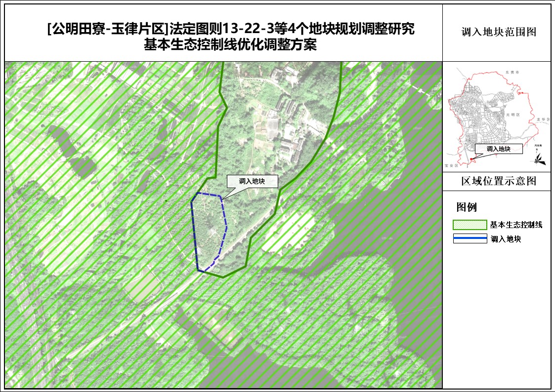Click the red location dot on inset map

[x=471, y=159]
